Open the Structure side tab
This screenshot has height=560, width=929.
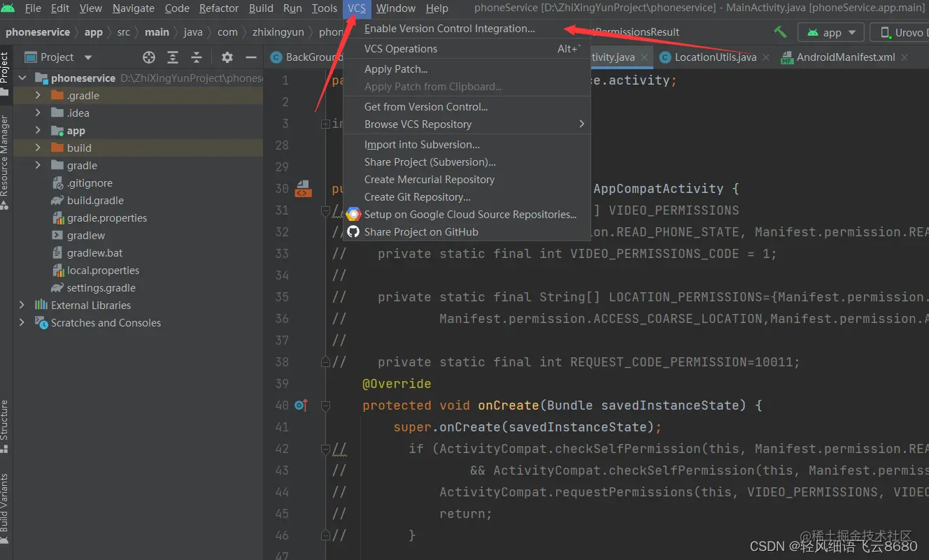[5, 425]
